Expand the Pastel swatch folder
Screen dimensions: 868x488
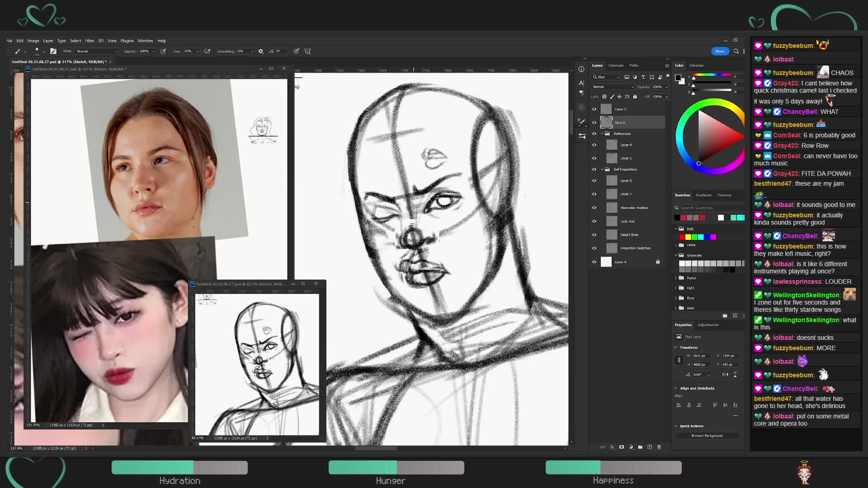point(676,278)
